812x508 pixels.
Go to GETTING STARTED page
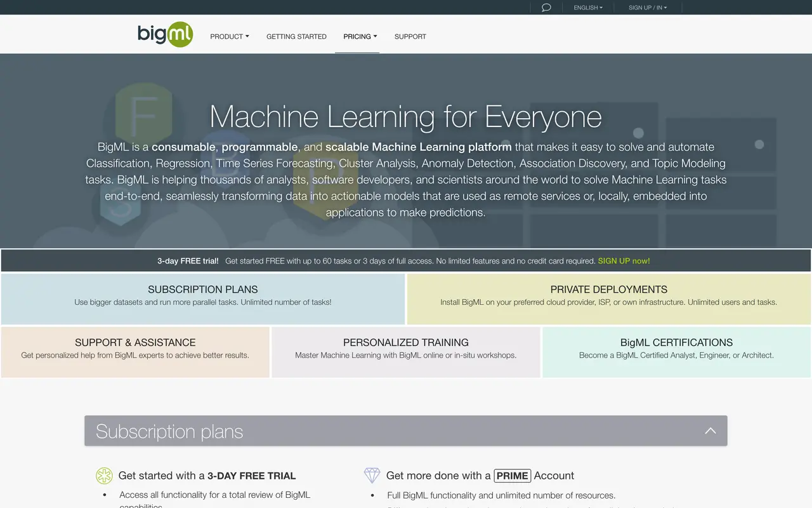tap(296, 37)
